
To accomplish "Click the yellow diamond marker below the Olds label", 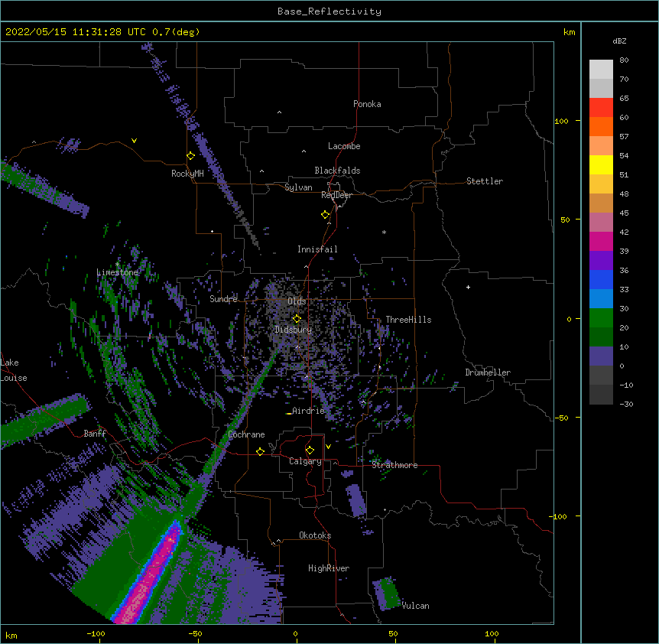I will pos(297,319).
